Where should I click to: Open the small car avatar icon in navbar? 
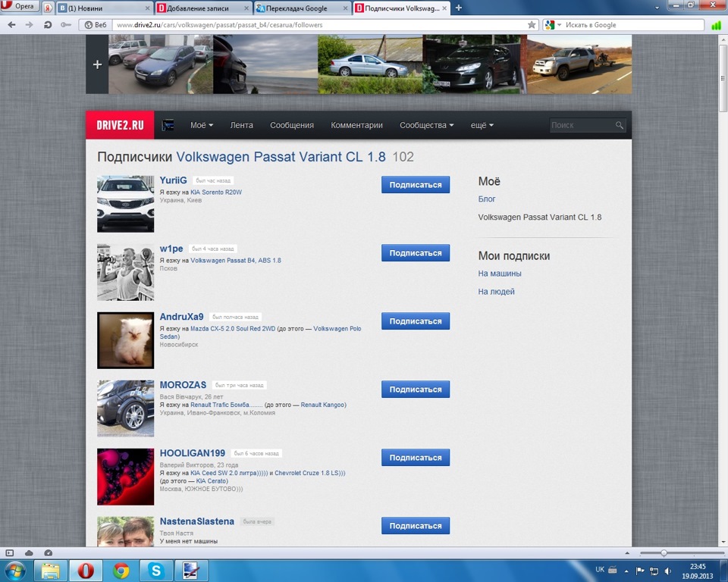point(168,125)
